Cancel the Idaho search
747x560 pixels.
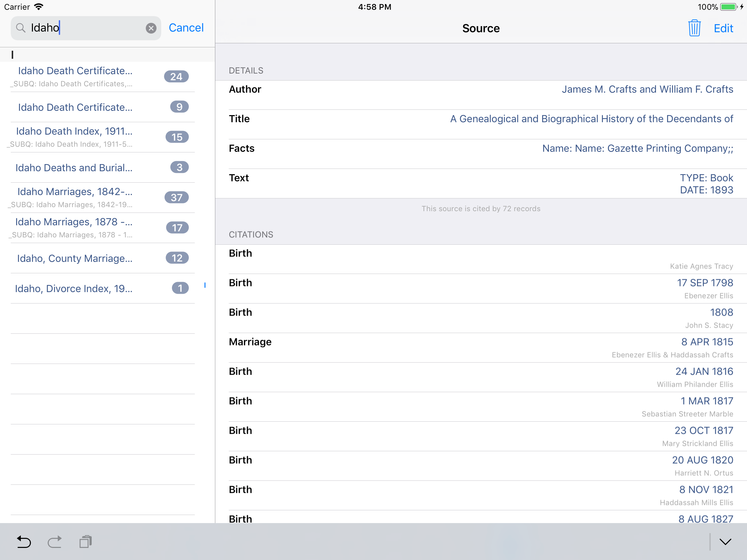click(186, 28)
